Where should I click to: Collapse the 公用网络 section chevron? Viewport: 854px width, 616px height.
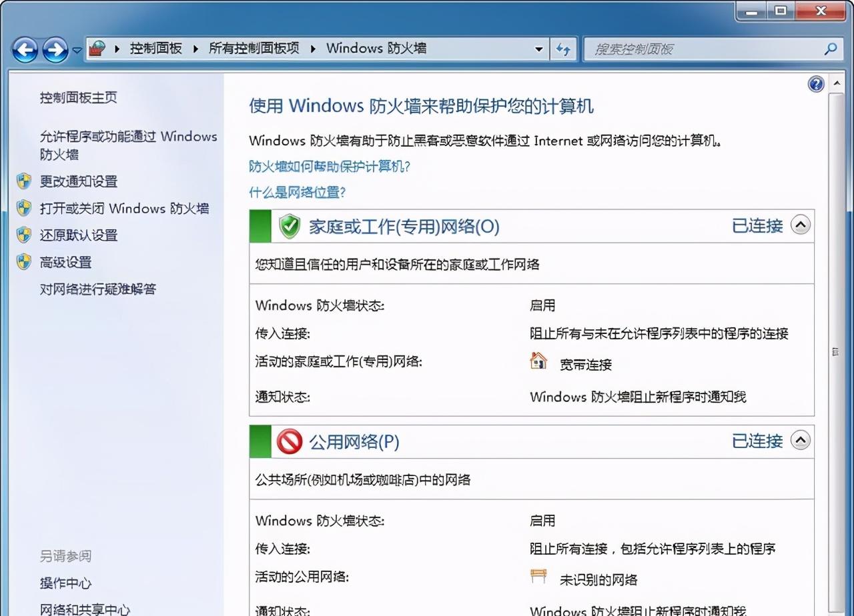801,440
